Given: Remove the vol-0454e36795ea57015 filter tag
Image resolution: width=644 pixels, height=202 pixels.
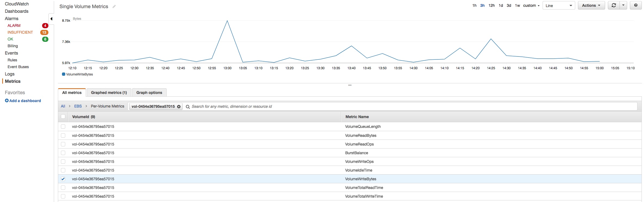Looking at the screenshot, I should [179, 107].
